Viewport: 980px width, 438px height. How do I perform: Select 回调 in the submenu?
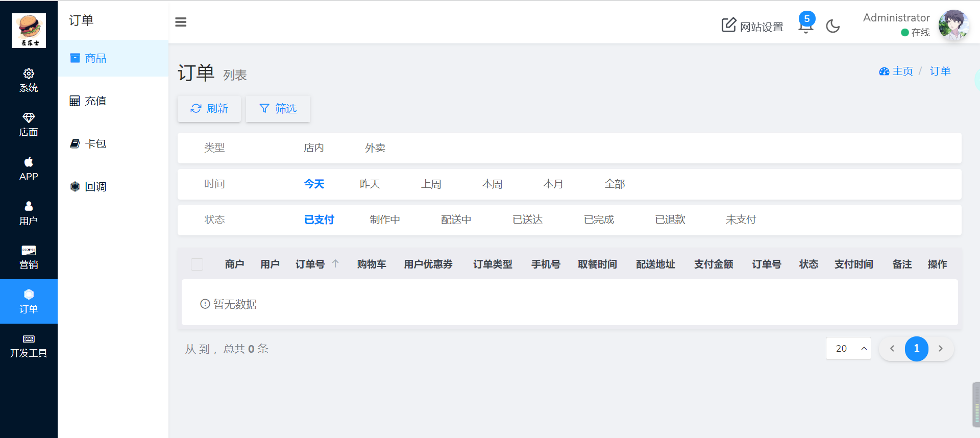click(113, 187)
